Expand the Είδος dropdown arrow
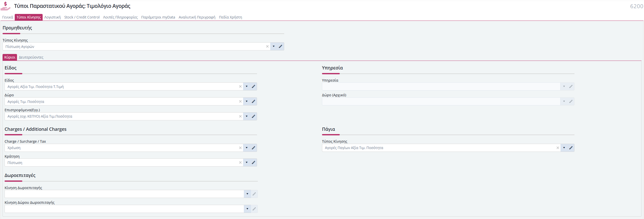This screenshot has width=644, height=219. click(x=247, y=86)
